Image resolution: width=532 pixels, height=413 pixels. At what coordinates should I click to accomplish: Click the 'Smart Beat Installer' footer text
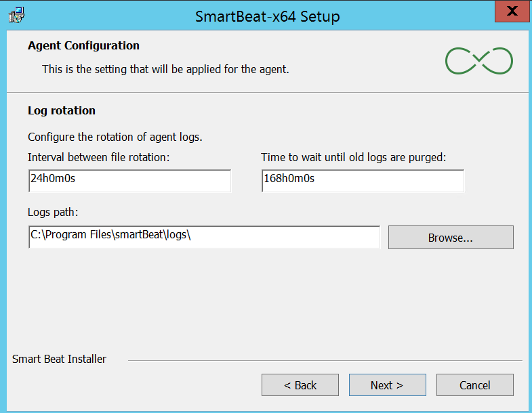tap(59, 359)
